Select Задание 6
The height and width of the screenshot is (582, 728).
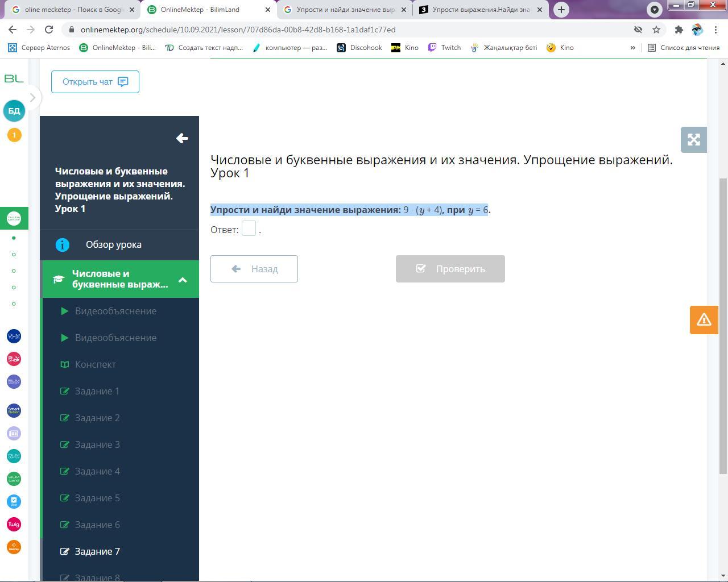[x=97, y=525]
